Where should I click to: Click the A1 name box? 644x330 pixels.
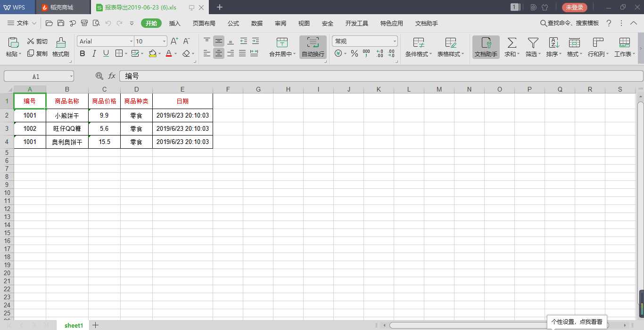click(39, 76)
